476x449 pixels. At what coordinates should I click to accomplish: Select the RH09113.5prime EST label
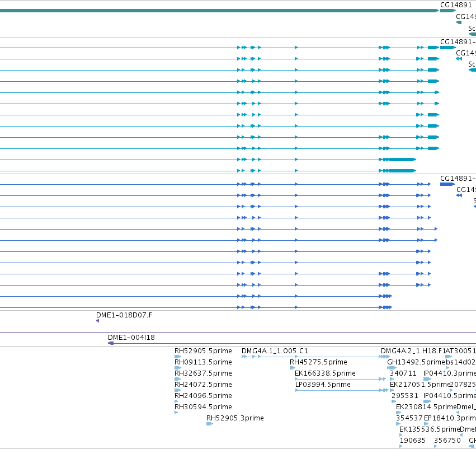pyautogui.click(x=203, y=362)
